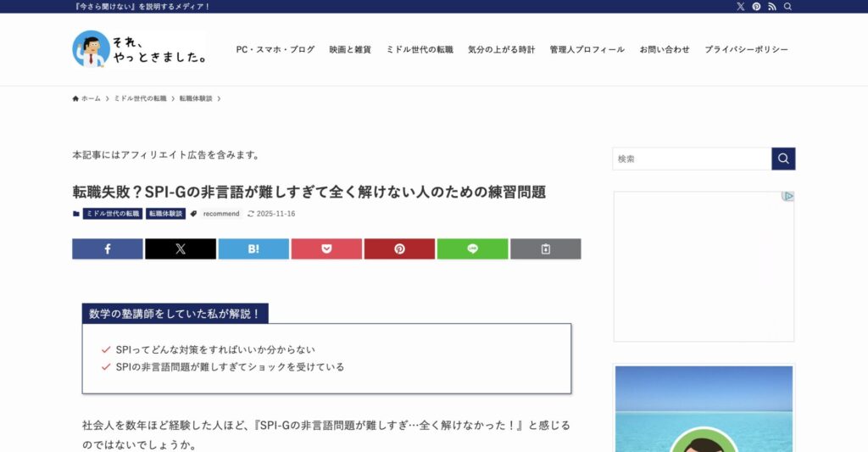Save article to Pocket
This screenshot has height=452, width=868.
(x=326, y=248)
